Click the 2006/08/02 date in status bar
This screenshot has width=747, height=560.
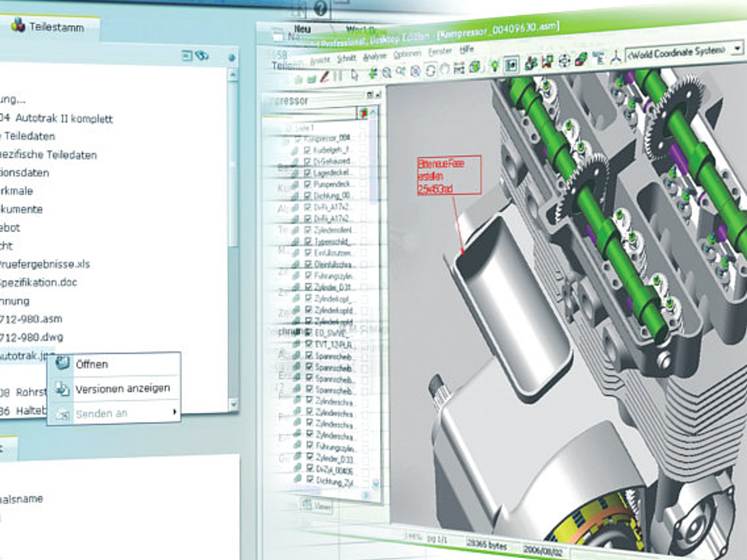543,550
